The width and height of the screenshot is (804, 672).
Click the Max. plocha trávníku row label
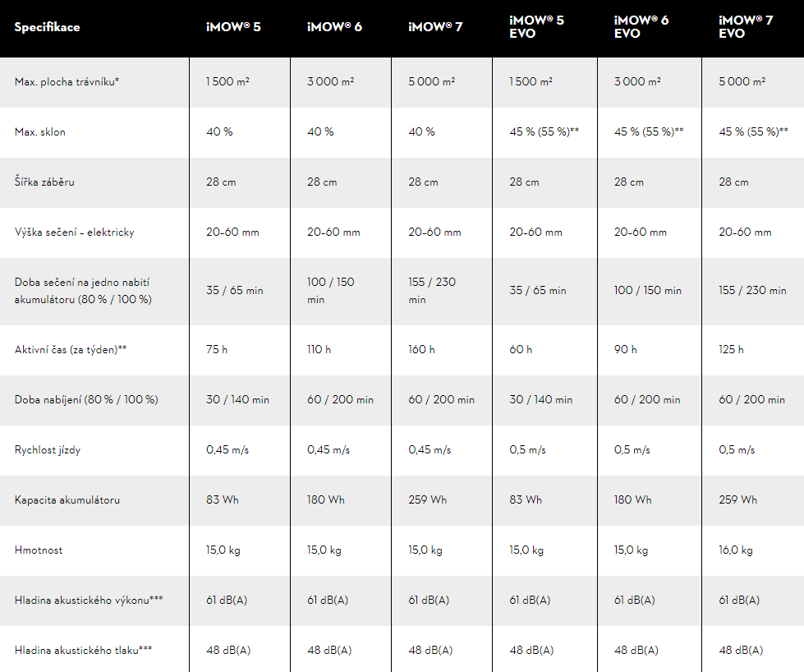click(67, 81)
